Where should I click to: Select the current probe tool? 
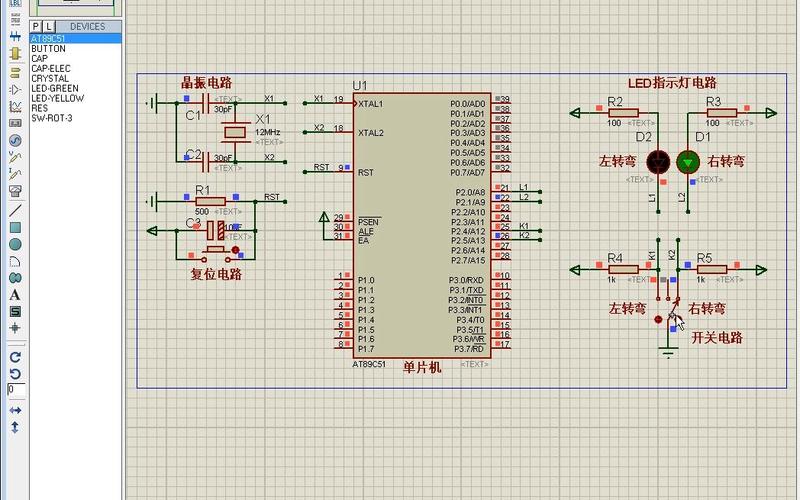click(x=15, y=174)
